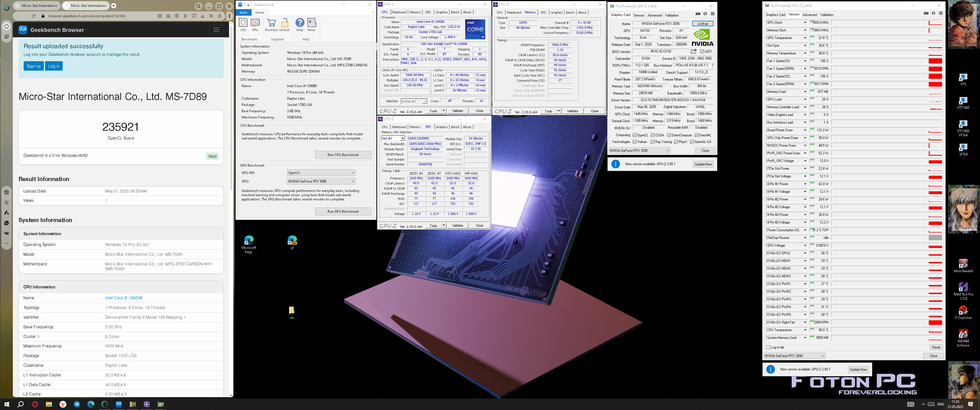
Task: Switch to first Micro-Star International browser tab
Action: click(x=37, y=6)
